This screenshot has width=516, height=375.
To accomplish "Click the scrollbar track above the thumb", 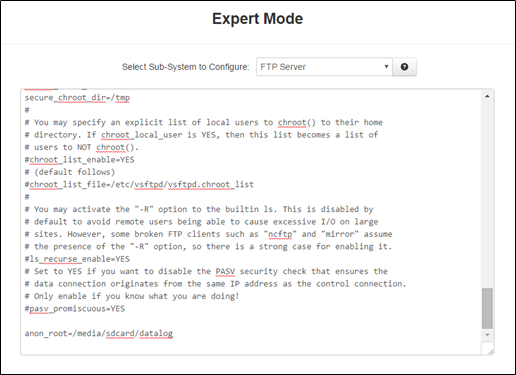I will (487, 195).
